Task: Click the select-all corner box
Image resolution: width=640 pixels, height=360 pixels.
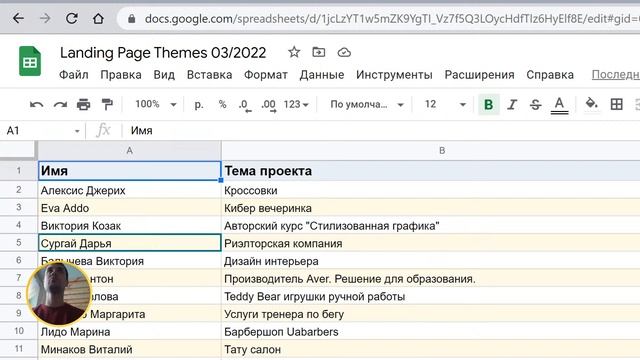Action: [x=18, y=150]
